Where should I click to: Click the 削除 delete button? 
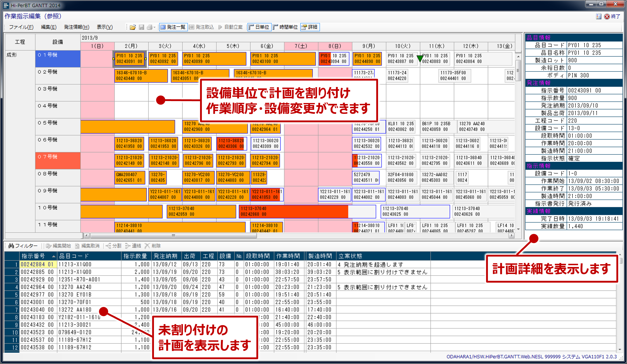(153, 246)
